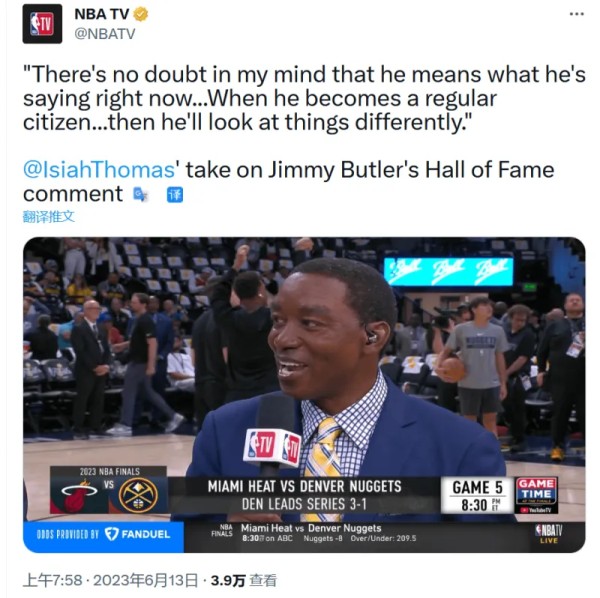Click the NBA TV microphone flag
600x598 pixels.
tap(272, 447)
